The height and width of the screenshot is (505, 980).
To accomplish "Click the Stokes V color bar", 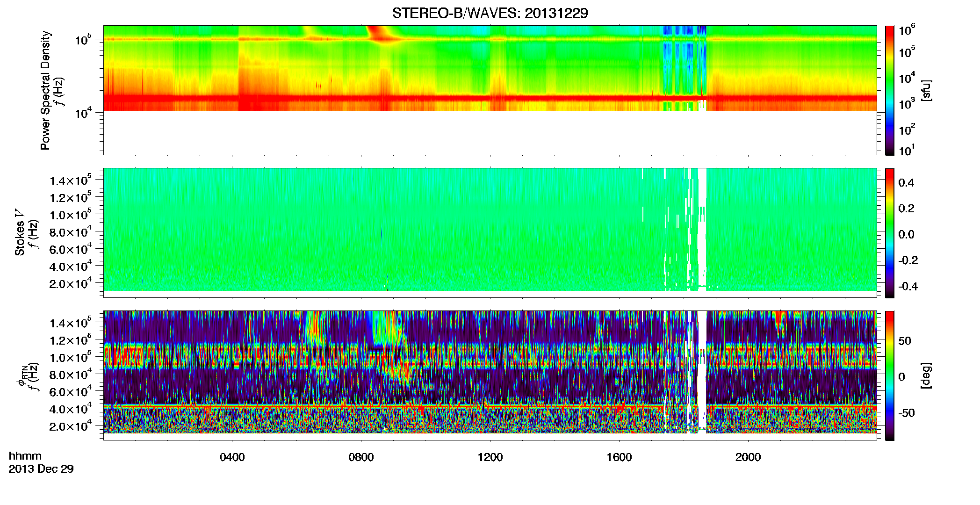I will pyautogui.click(x=889, y=233).
